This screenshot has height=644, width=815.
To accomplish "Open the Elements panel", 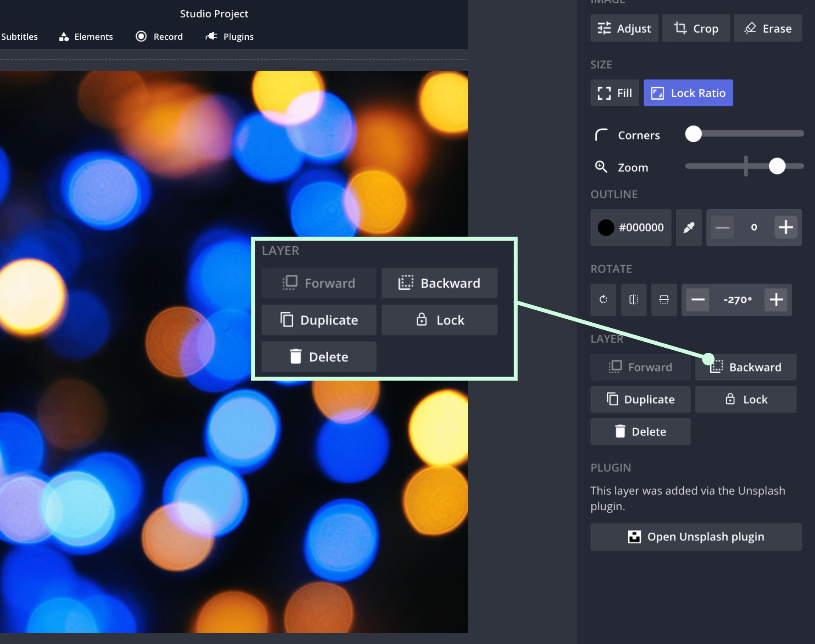I will tap(85, 37).
